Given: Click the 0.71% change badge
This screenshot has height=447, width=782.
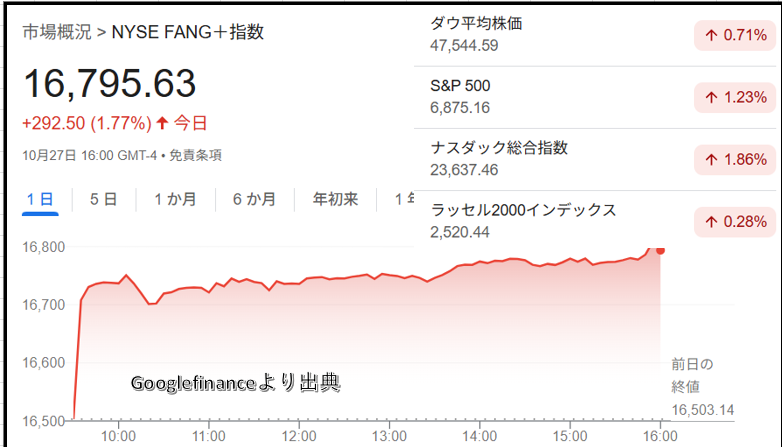Looking at the screenshot, I should pos(735,36).
